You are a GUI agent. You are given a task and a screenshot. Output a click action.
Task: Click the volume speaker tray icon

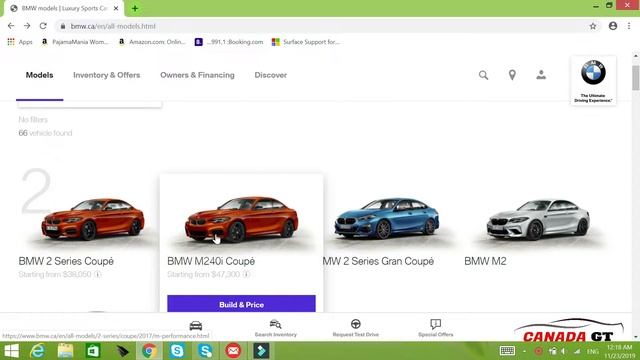[563, 351]
